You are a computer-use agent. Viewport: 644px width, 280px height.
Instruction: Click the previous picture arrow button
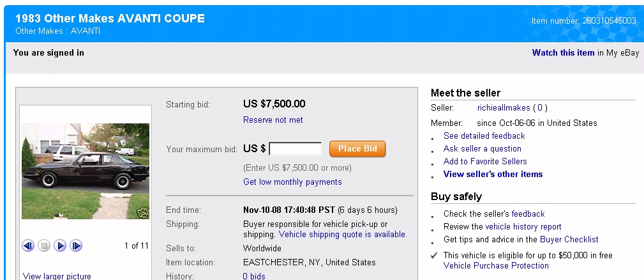click(x=28, y=245)
